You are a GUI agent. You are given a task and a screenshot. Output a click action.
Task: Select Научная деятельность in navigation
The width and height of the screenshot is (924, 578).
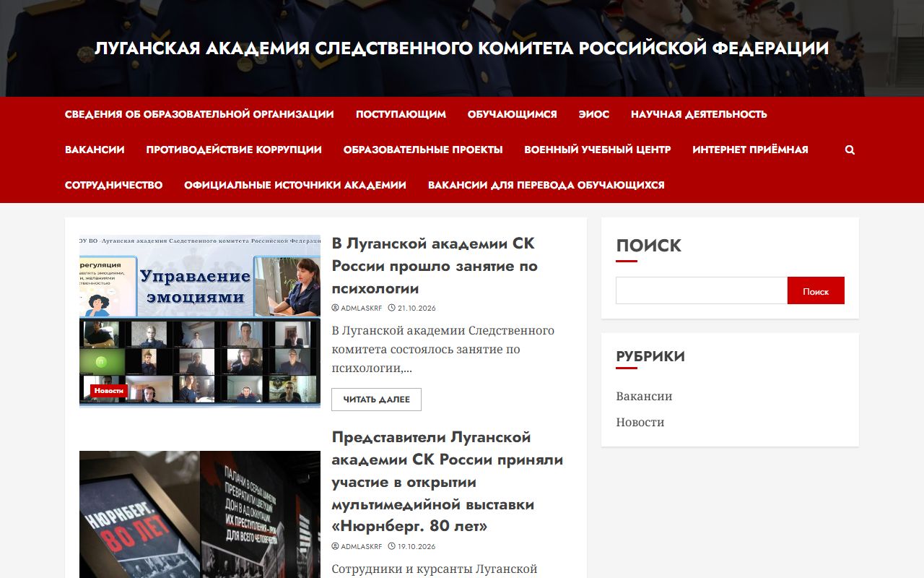pyautogui.click(x=699, y=114)
